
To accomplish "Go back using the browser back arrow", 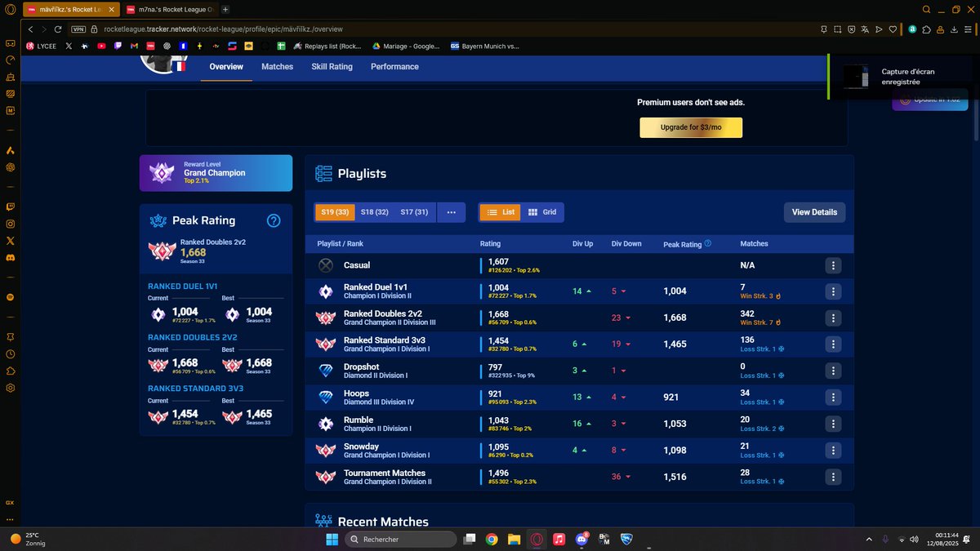I will pos(30,29).
